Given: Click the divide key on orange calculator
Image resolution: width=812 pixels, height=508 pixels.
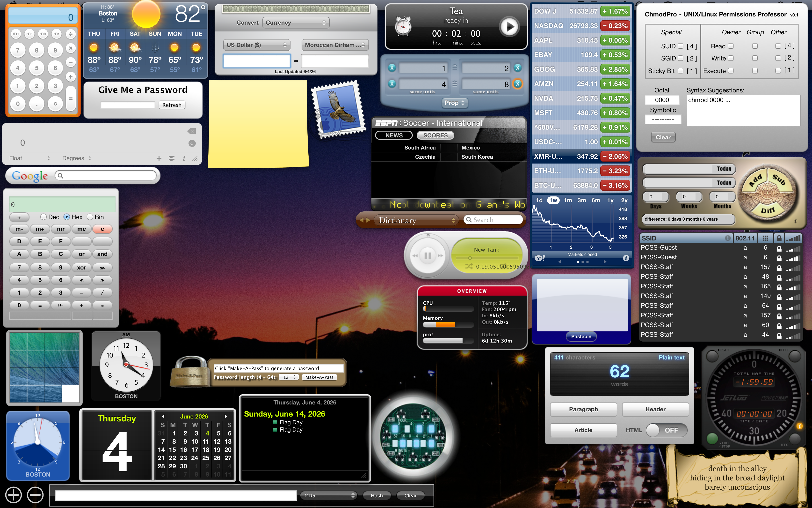Looking at the screenshot, I should (71, 34).
